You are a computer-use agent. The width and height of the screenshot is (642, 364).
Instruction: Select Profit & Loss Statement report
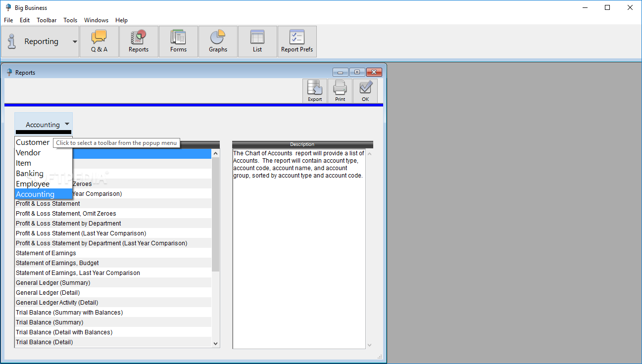(113, 204)
